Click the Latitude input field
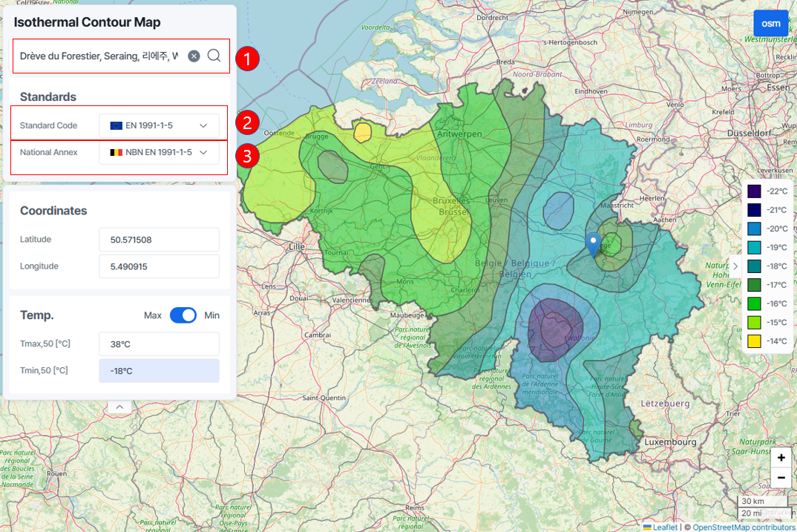Image resolution: width=797 pixels, height=532 pixels. tap(158, 239)
